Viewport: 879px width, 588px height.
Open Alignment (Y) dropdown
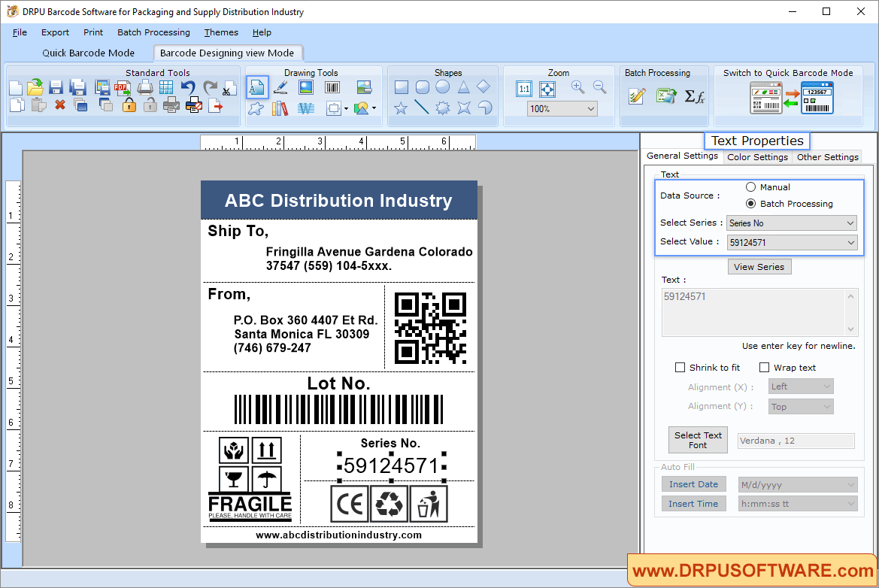[x=801, y=406]
